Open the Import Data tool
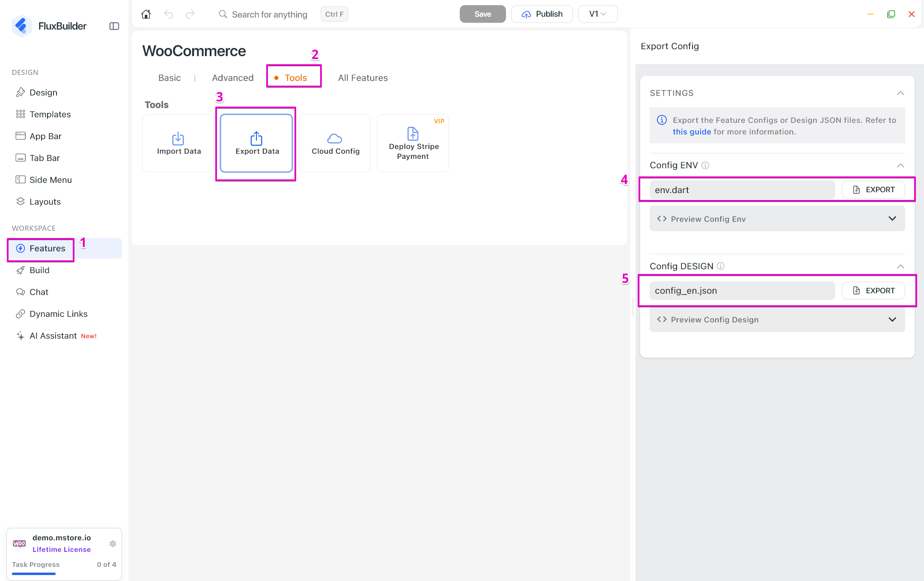Viewport: 924px width, 581px height. [178, 143]
